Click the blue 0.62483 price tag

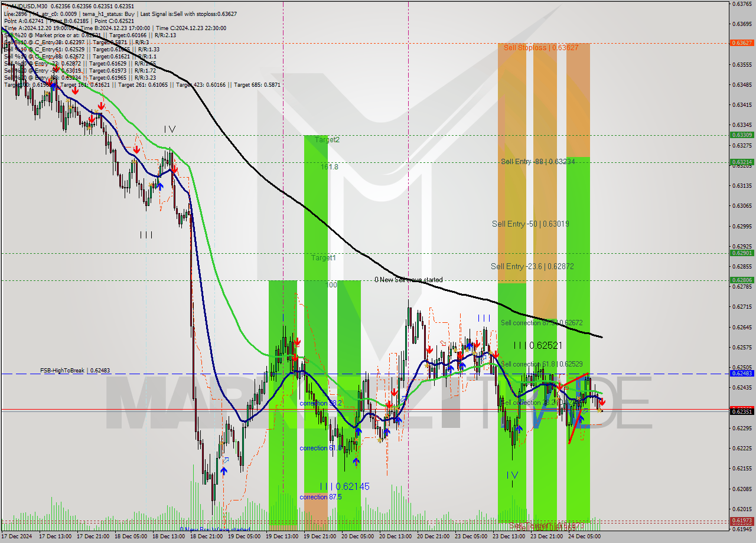(x=742, y=374)
